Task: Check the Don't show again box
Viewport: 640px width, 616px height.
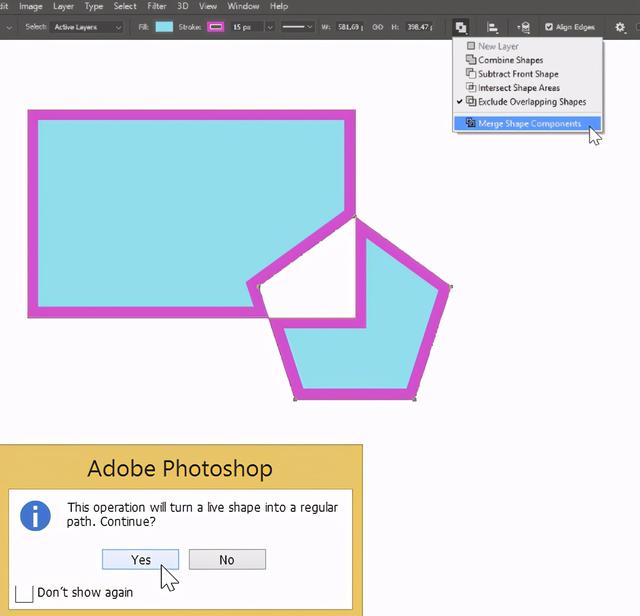Action: pos(24,594)
